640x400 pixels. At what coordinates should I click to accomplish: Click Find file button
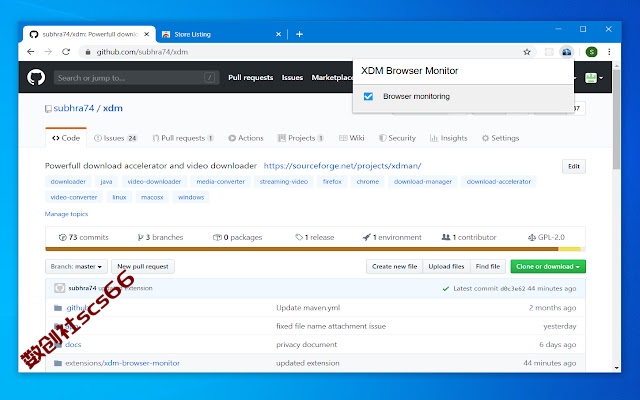pyautogui.click(x=488, y=267)
